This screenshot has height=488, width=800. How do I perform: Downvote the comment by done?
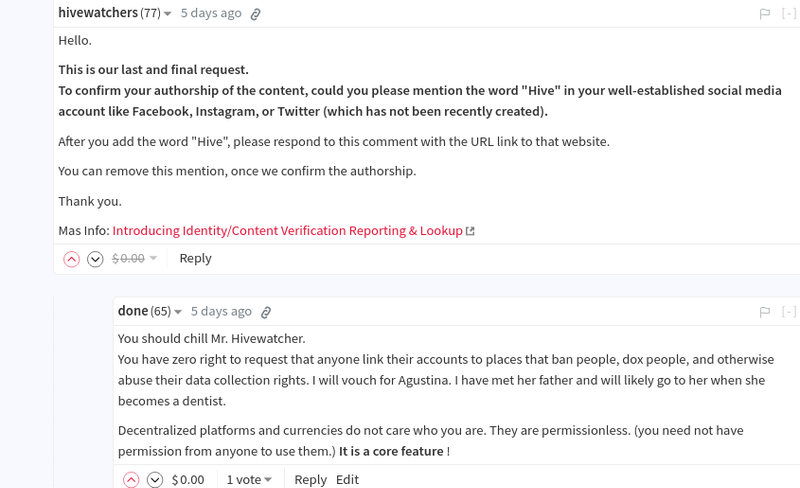tap(155, 480)
